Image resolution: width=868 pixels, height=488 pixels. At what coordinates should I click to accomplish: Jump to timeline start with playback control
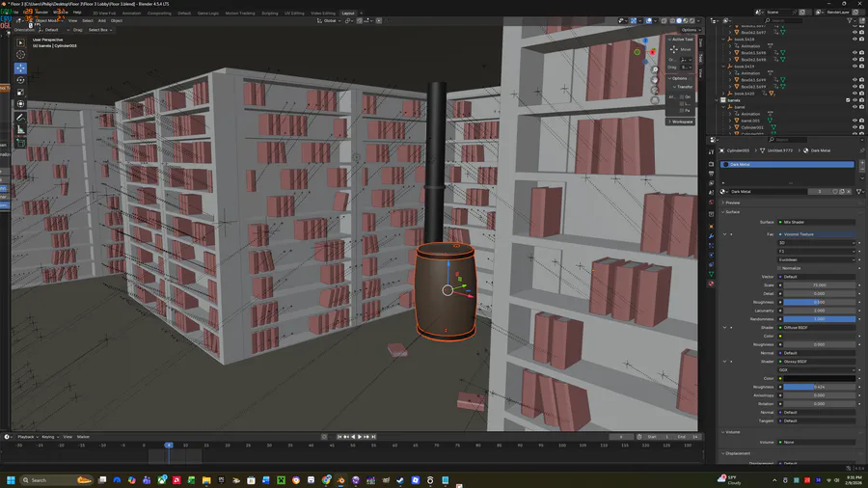(339, 437)
